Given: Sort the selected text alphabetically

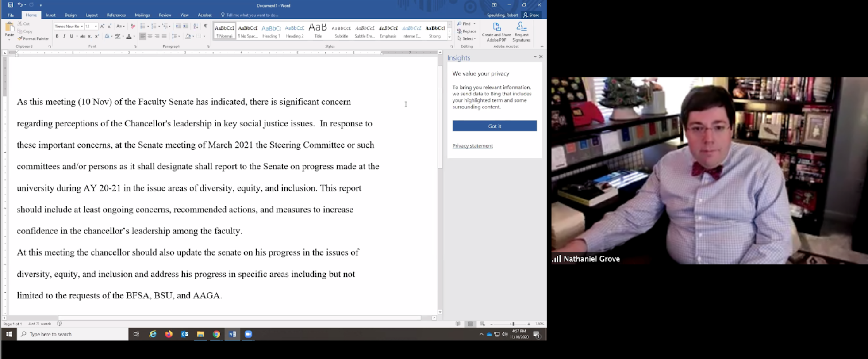Looking at the screenshot, I should (196, 26).
